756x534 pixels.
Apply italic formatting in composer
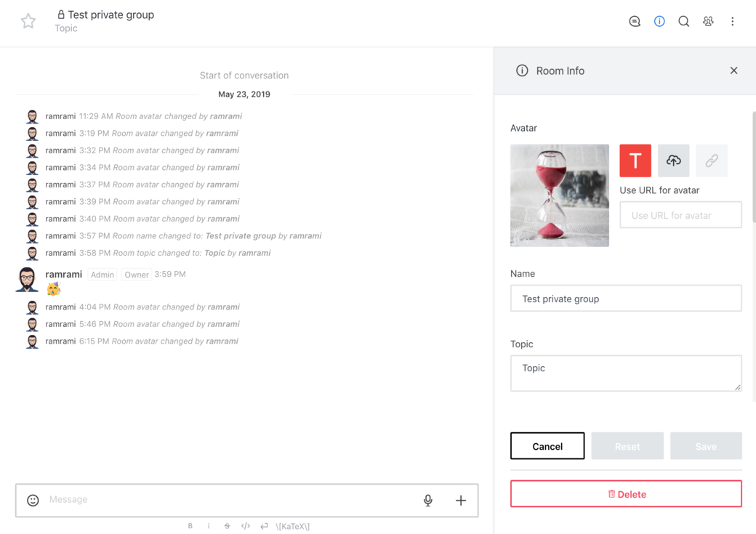(209, 526)
